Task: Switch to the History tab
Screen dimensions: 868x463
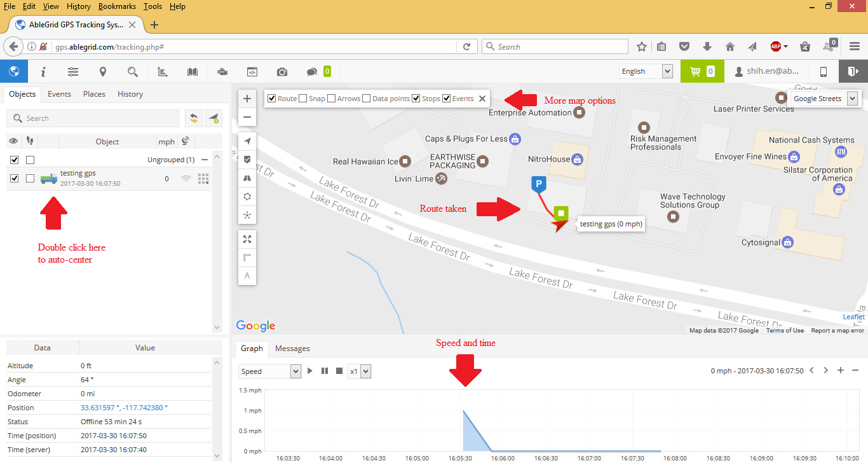Action: pos(130,94)
